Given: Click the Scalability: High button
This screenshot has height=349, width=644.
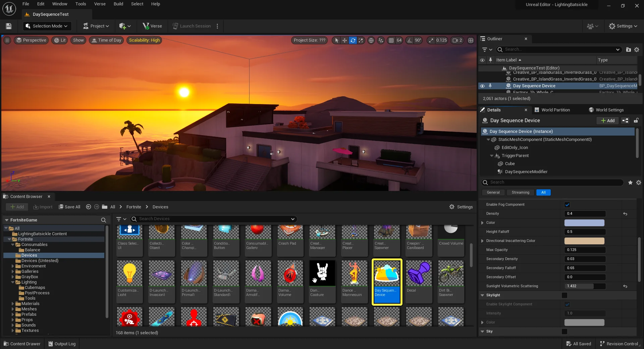Looking at the screenshot, I should coord(144,40).
